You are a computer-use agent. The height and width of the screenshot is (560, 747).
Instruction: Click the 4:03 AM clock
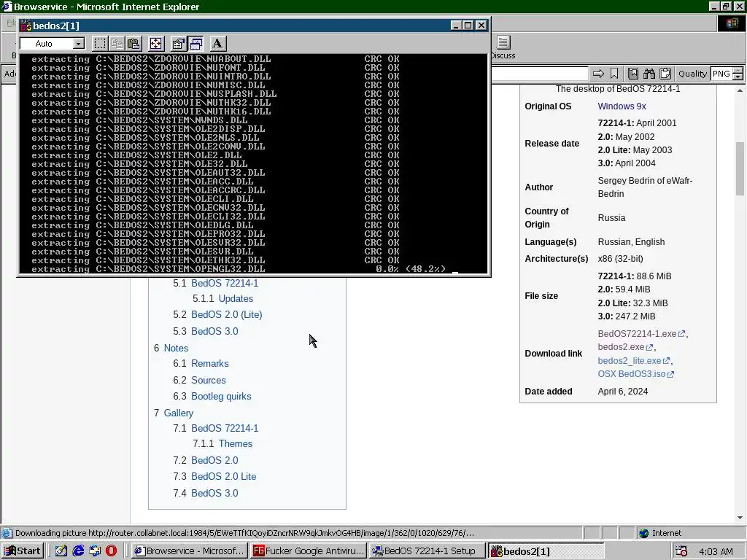pyautogui.click(x=716, y=551)
